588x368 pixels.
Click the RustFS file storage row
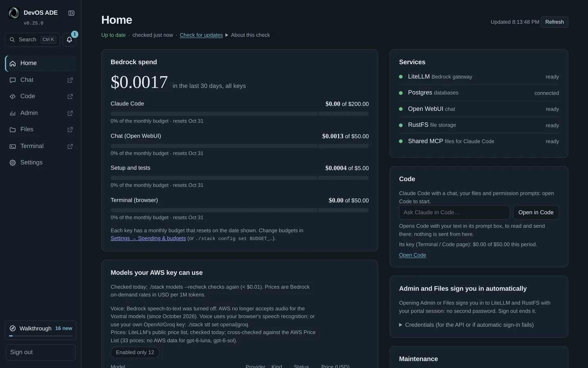click(479, 125)
